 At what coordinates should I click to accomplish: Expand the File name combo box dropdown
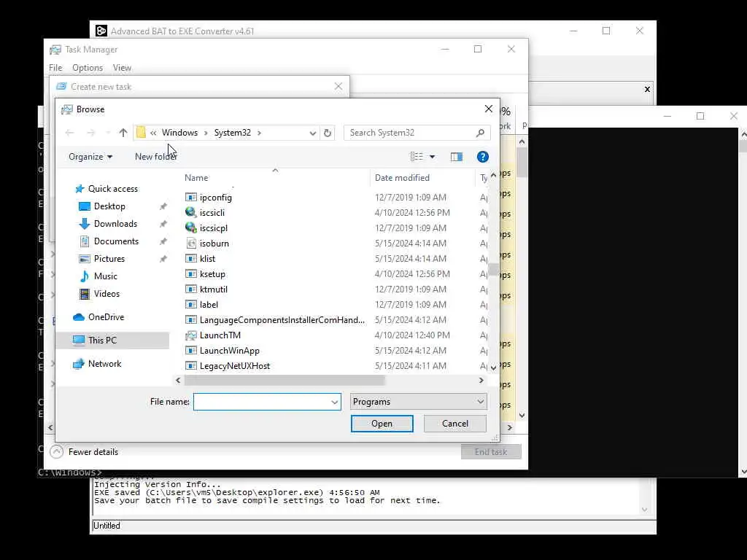(334, 402)
